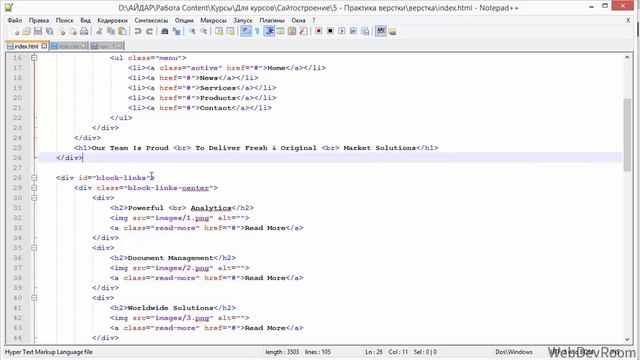Open the User Defined Language icon
Screen dimensions: 640x360
[280, 31]
